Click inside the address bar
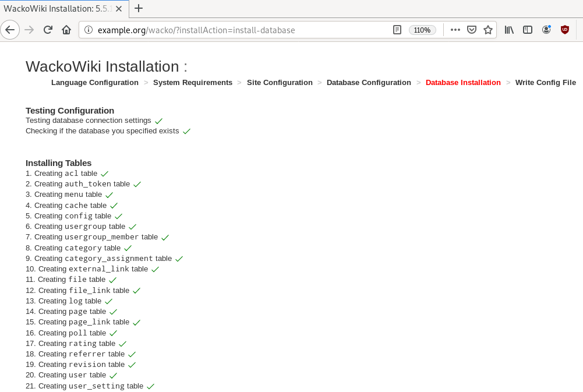 [x=233, y=29]
